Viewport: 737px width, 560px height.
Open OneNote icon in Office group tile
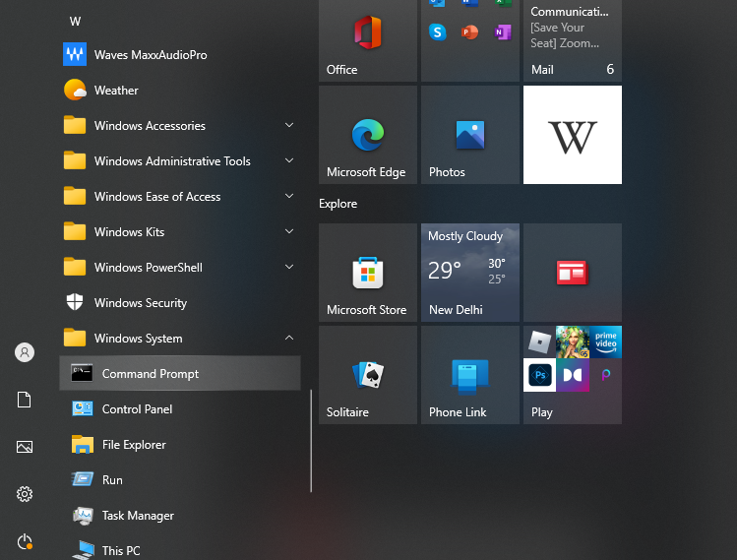coord(503,32)
